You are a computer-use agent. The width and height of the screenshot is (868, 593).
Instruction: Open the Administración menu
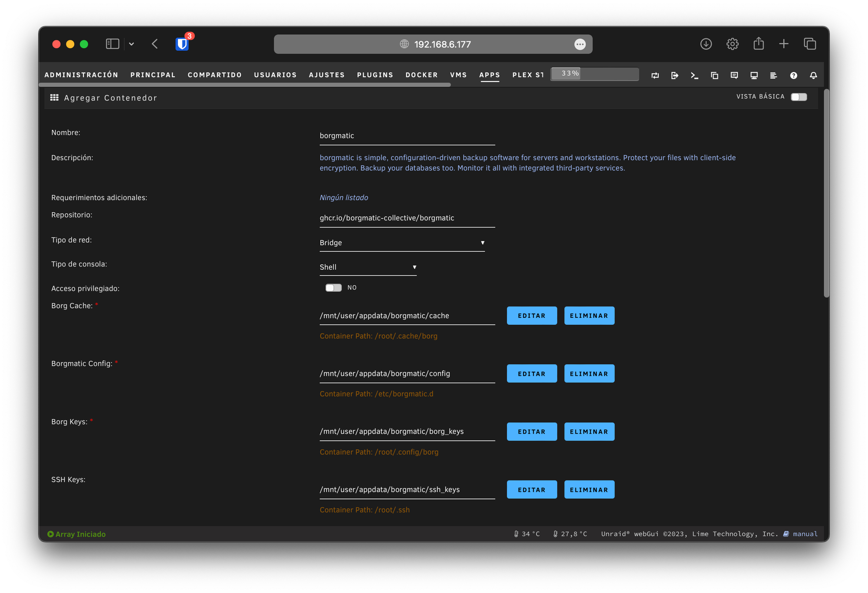point(81,75)
